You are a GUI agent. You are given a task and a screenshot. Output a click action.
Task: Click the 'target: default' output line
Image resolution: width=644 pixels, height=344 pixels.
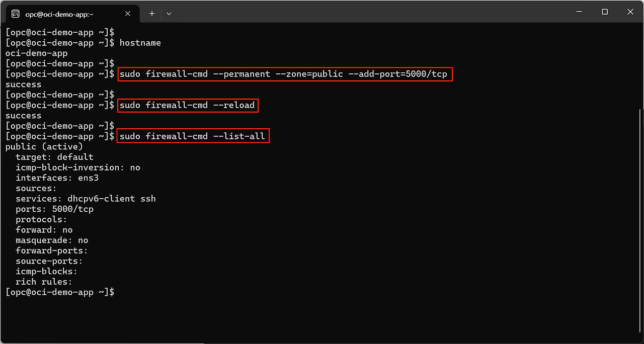pos(54,157)
